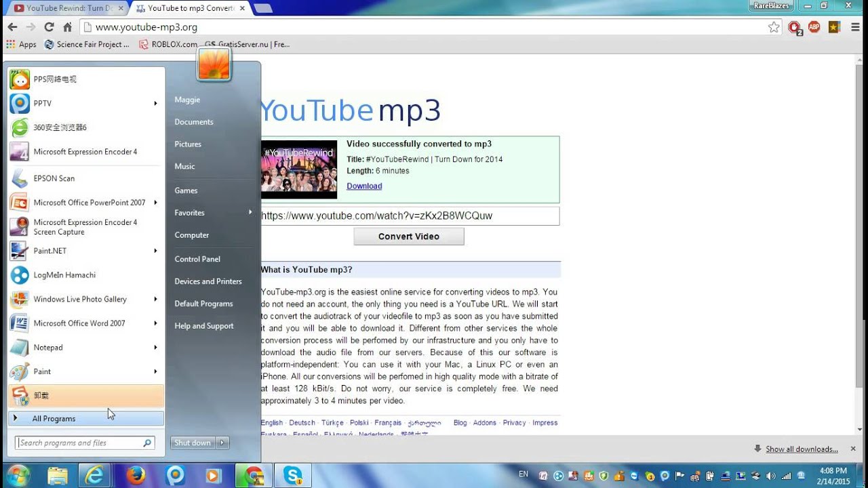Open PPTV from the Start menu

[x=85, y=104]
